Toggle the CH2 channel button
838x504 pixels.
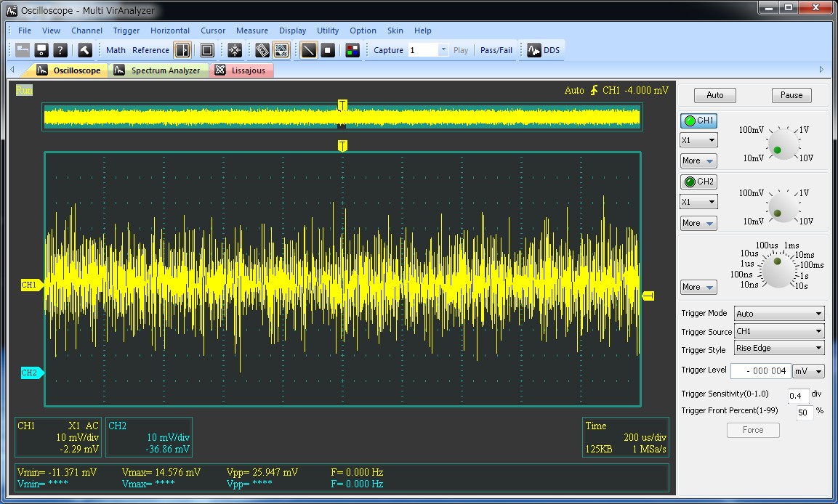click(698, 182)
